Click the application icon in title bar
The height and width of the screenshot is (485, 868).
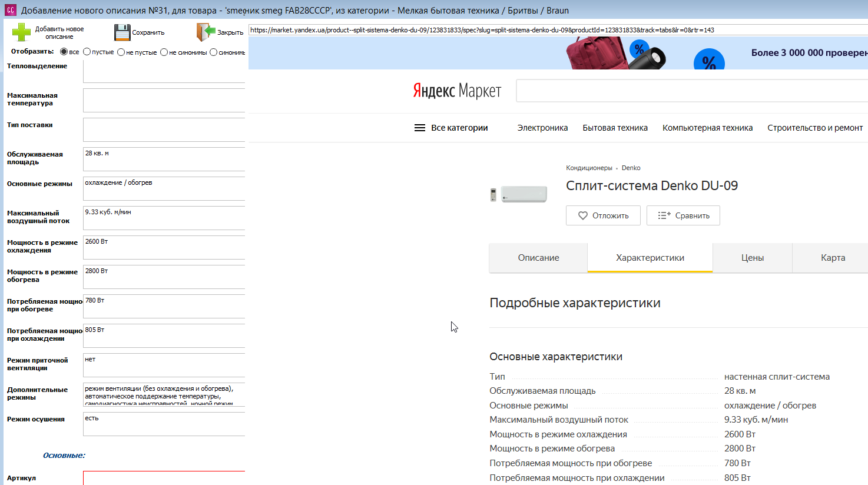click(10, 10)
